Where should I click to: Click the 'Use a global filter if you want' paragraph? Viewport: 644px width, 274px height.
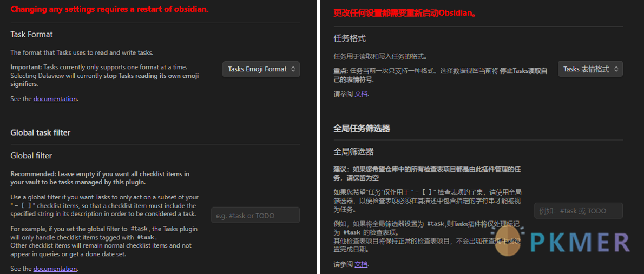click(x=104, y=205)
